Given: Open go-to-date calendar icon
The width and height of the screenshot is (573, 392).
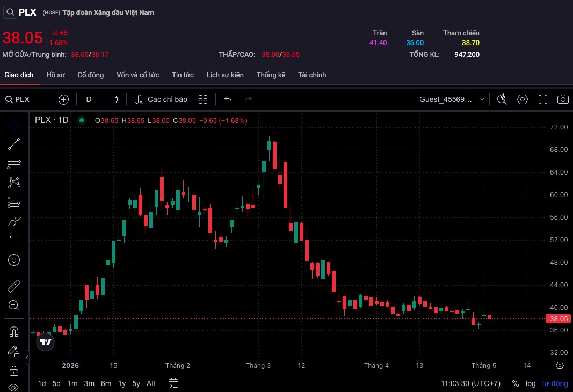Looking at the screenshot, I should click(173, 383).
